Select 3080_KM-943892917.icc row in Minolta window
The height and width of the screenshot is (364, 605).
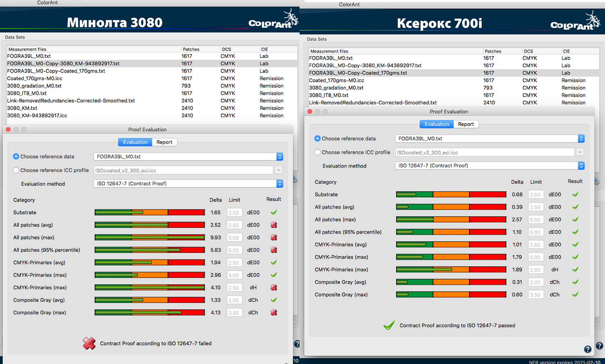tap(152, 115)
